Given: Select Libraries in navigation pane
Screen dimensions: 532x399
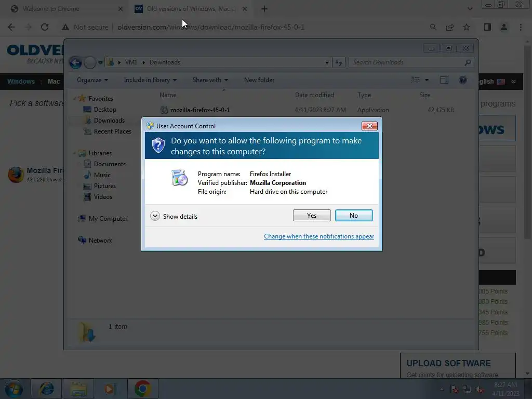Looking at the screenshot, I should pyautogui.click(x=100, y=153).
